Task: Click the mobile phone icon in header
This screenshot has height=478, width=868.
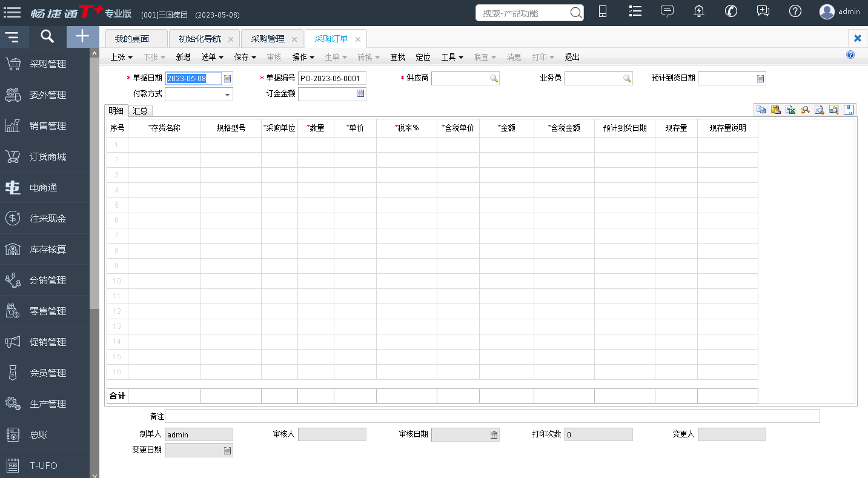Action: point(603,12)
